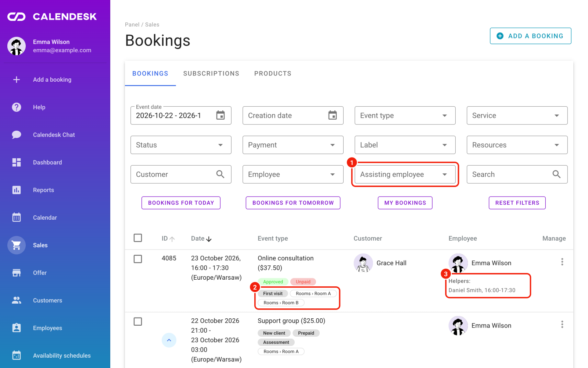Click the Calendesk logo icon
This screenshot has height=368, width=588.
(17, 17)
